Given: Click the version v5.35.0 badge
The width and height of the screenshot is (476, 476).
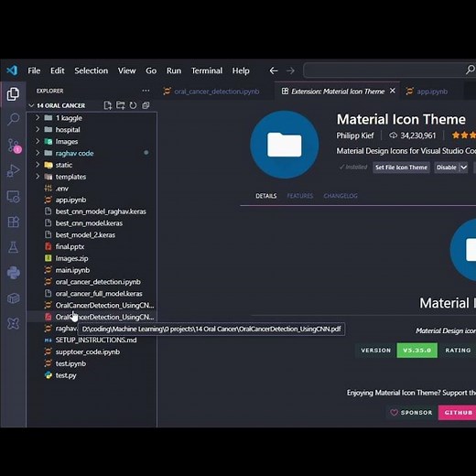Looking at the screenshot, I should (416, 351).
